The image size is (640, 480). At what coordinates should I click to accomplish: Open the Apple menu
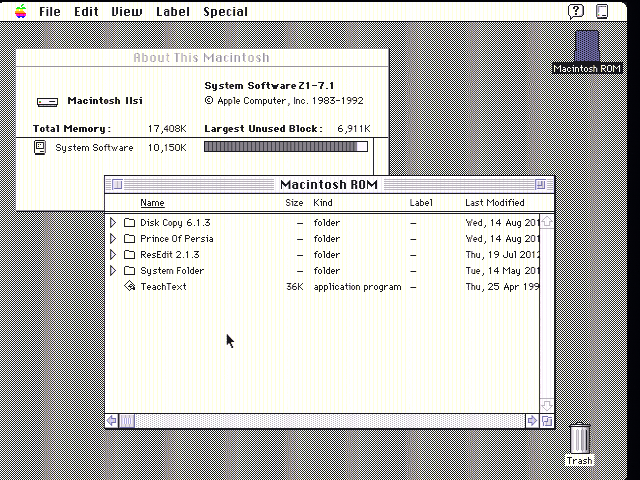(20, 11)
